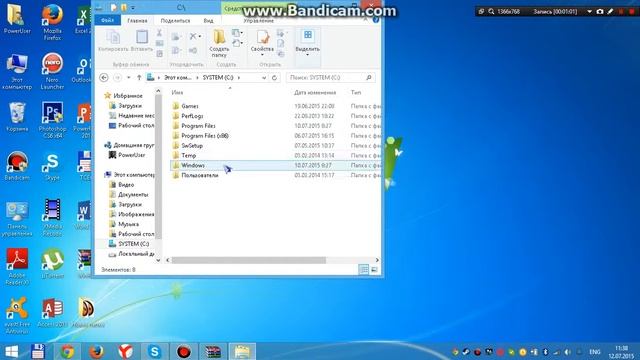Viewport: 640px width, 360px height.
Task: Open Adobe Reader desktop shortcut
Action: point(17,267)
